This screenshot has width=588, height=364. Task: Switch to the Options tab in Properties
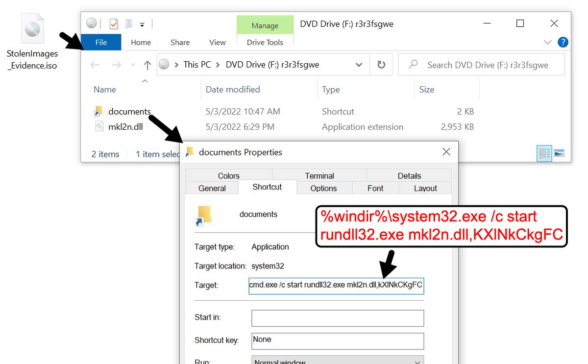tap(324, 188)
